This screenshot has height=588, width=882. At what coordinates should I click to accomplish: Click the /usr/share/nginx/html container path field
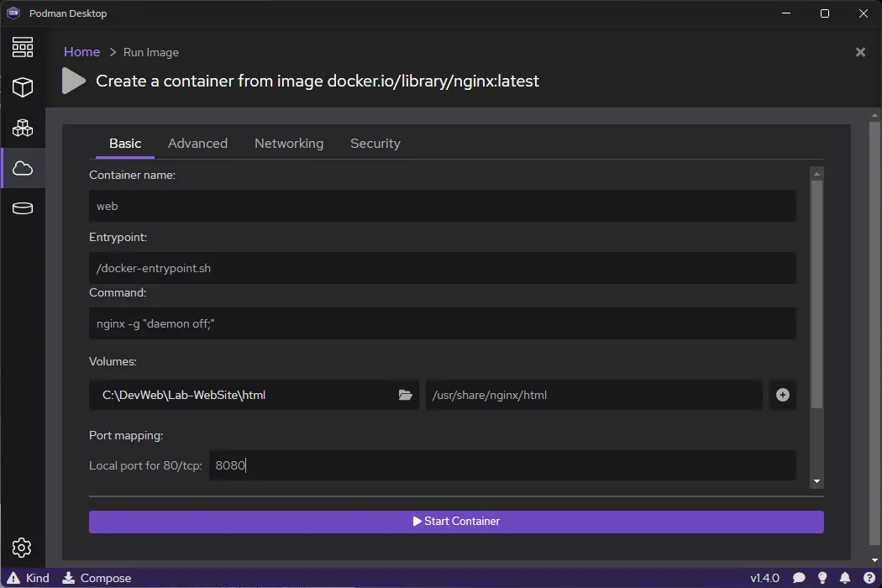click(594, 395)
